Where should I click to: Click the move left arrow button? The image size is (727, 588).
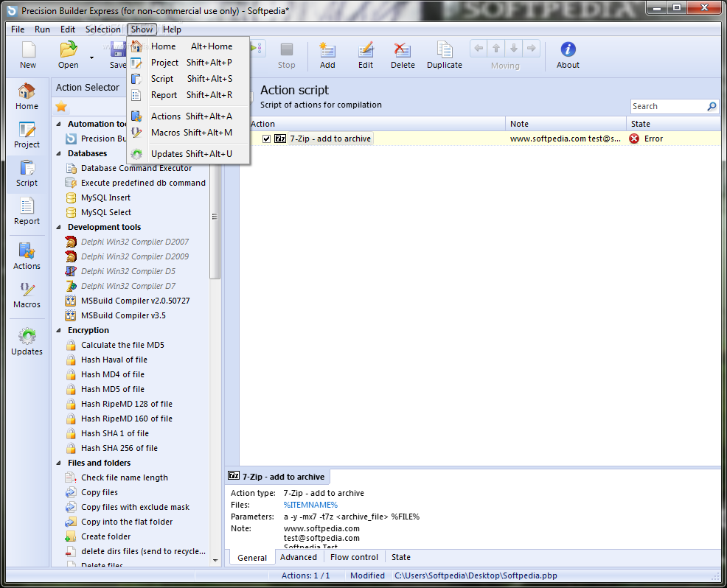pos(479,48)
